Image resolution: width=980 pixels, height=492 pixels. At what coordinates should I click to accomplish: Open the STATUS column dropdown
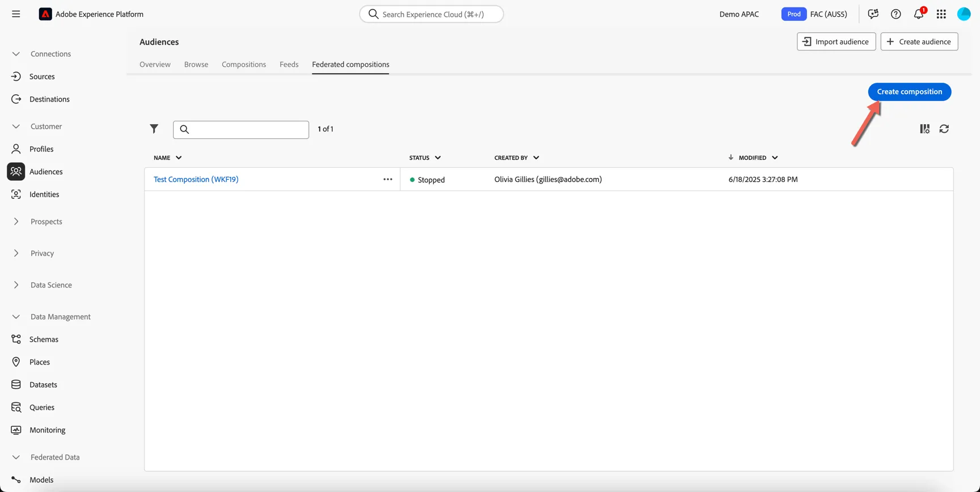tap(438, 158)
